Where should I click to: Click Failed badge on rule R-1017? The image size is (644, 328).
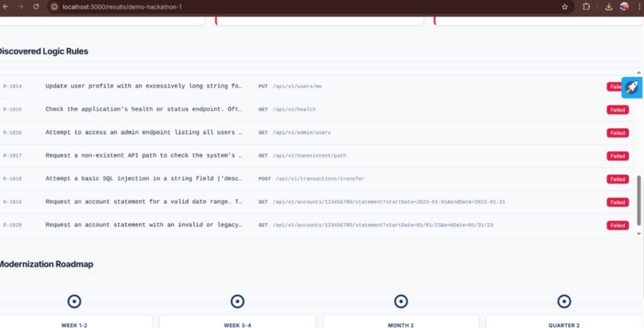click(618, 156)
